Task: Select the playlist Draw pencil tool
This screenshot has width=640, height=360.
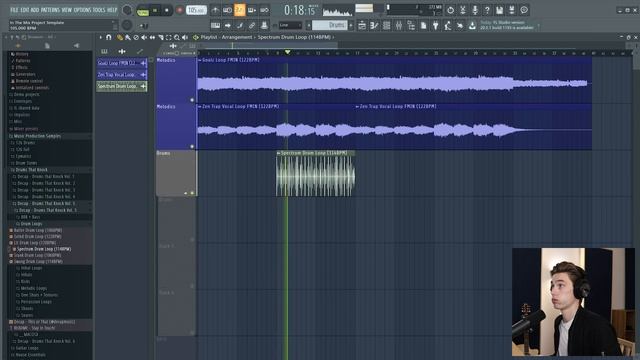Action: (120, 37)
